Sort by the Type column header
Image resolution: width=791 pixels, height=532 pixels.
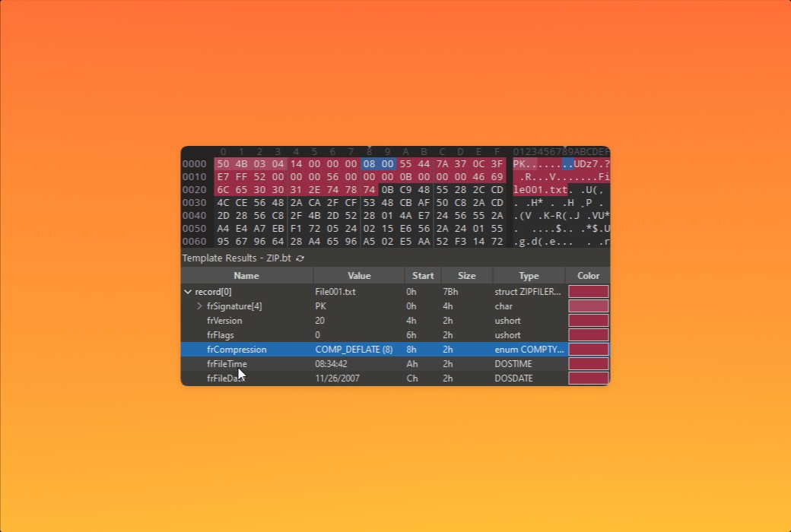tap(528, 275)
